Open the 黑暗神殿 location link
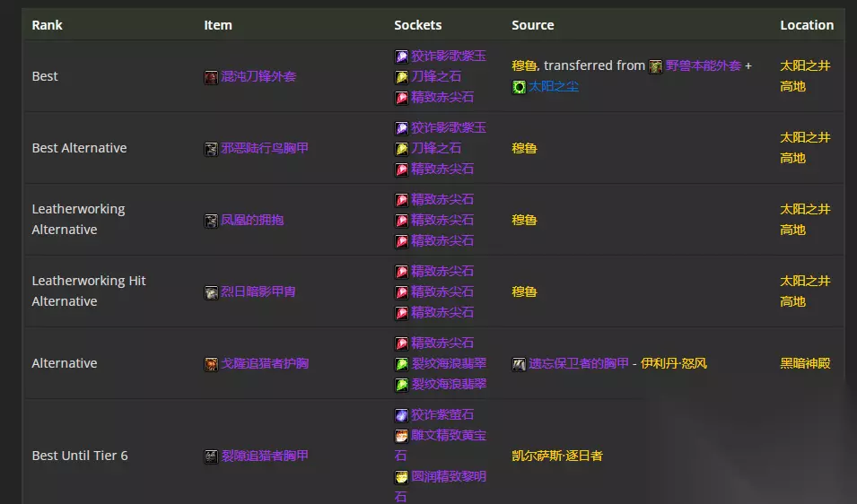 pos(805,364)
